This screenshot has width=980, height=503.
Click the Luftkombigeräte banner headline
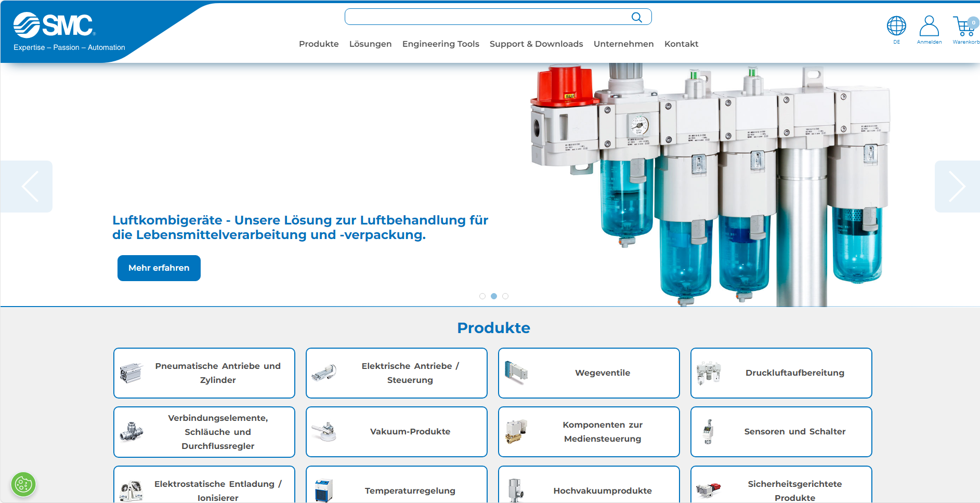(300, 228)
